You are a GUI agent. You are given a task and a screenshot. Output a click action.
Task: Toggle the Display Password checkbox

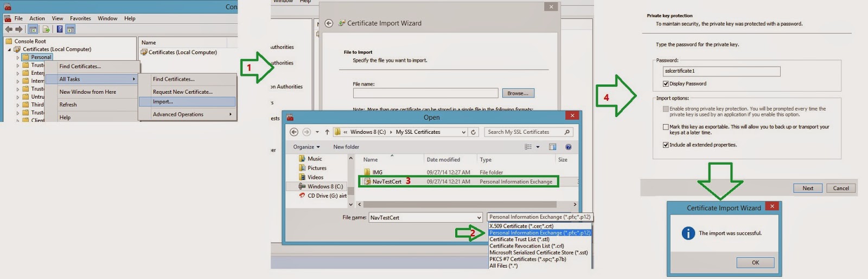click(666, 84)
